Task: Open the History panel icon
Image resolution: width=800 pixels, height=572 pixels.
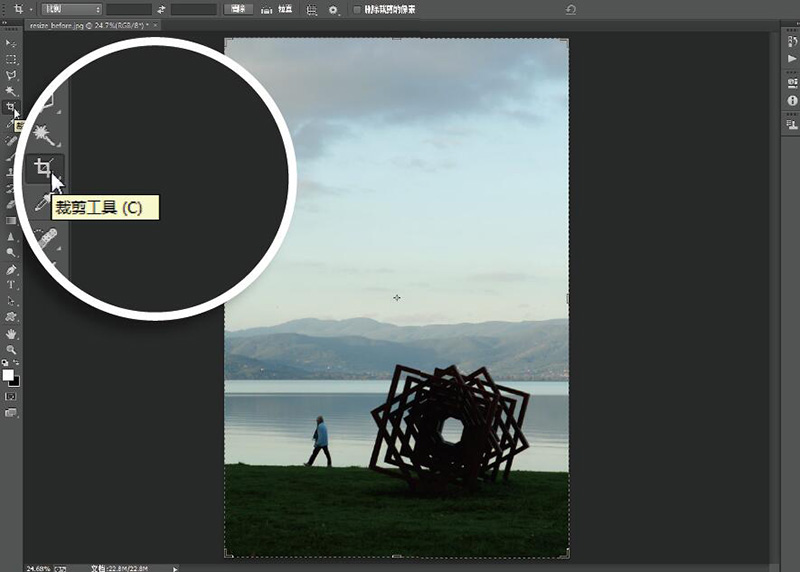Action: click(x=792, y=43)
